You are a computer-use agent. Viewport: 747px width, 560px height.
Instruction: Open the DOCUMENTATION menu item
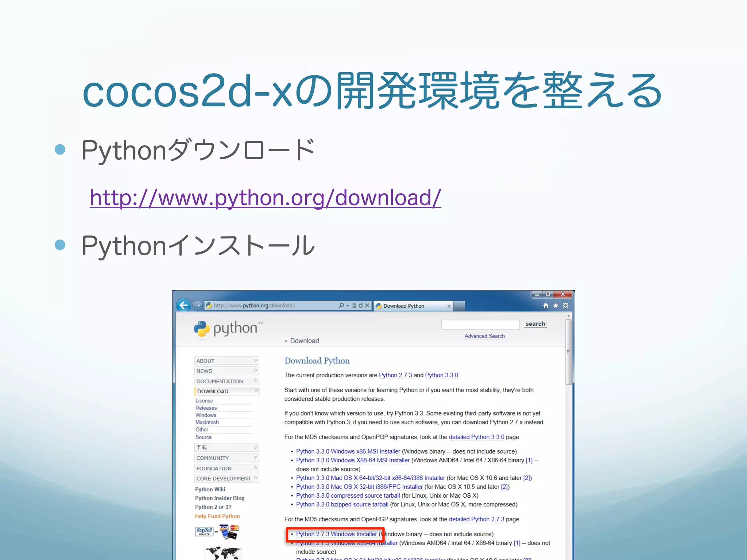[x=227, y=381]
